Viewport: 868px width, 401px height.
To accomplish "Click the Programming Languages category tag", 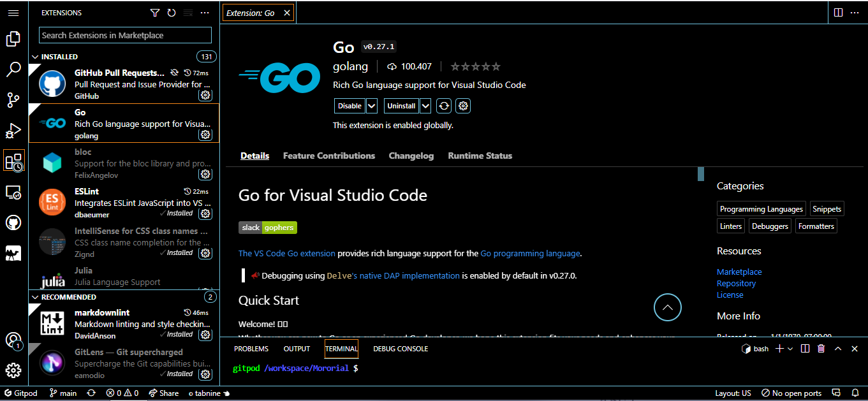I will point(761,208).
